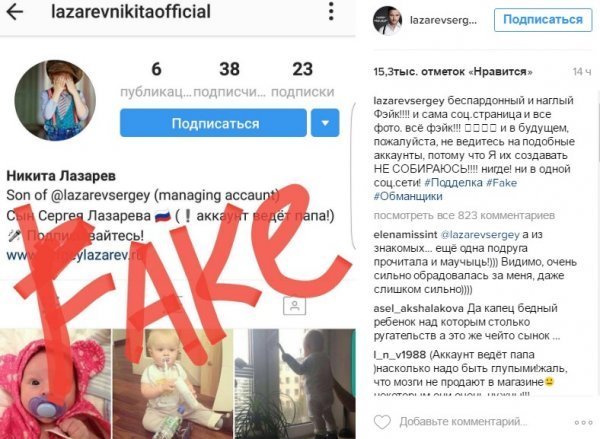This screenshot has height=439, width=600.
Task: Click the Добавьте комментарий input field
Action: pyautogui.click(x=463, y=422)
